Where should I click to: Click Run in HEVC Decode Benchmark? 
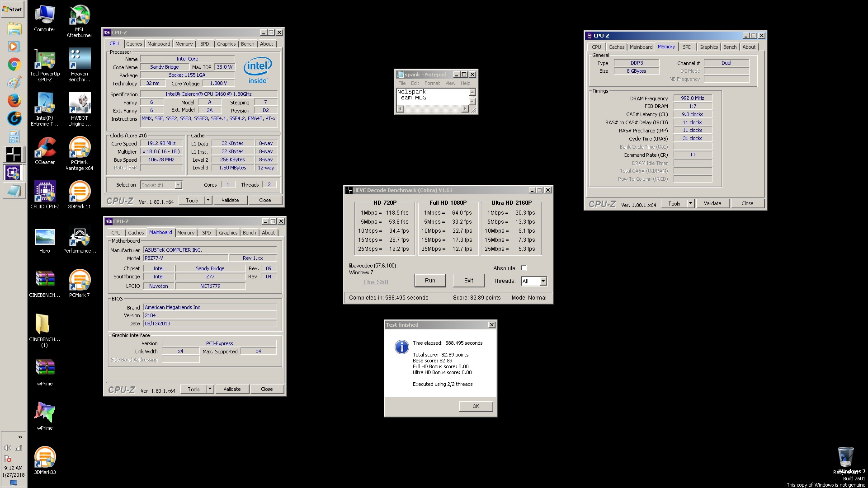430,281
